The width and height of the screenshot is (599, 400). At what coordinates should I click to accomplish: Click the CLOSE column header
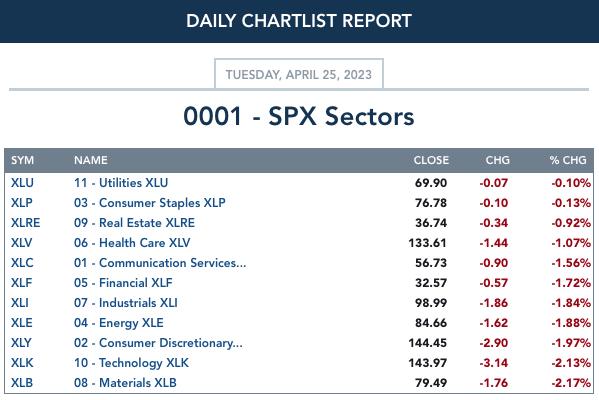(x=431, y=160)
